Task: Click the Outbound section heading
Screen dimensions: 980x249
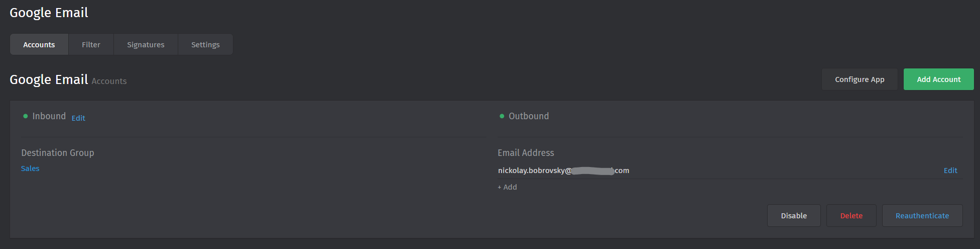Action: coord(529,116)
